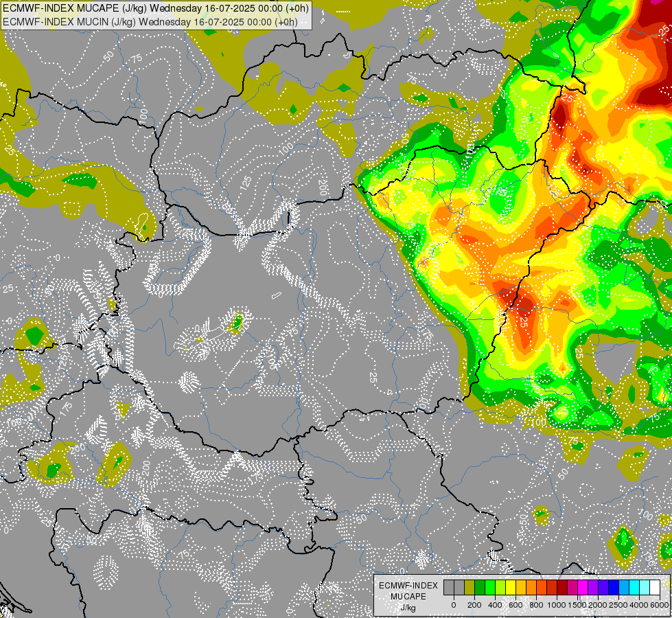Click the MUCAPE title line at top
Screen dimensions: 672x618
tap(156, 8)
